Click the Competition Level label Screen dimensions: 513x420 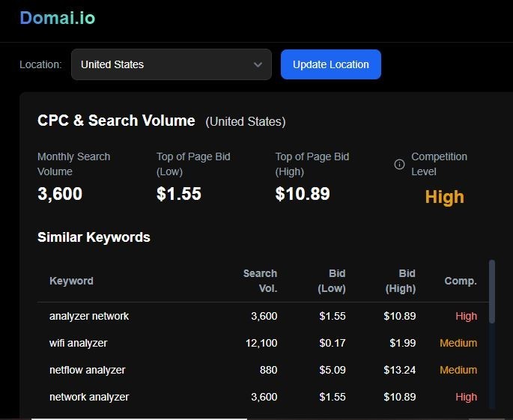pyautogui.click(x=439, y=164)
